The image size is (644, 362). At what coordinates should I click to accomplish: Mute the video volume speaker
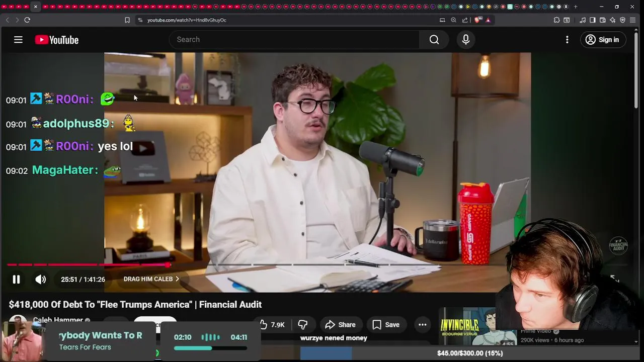point(41,279)
